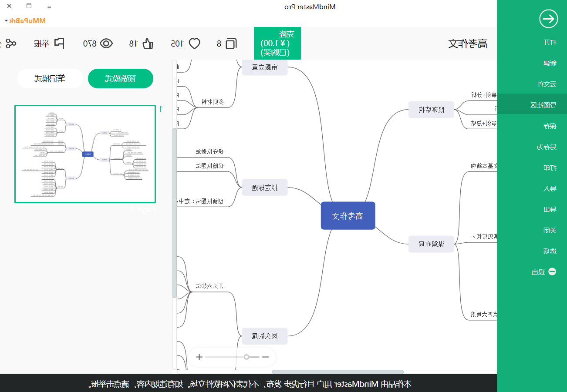
Task: Click the 开头六妙法 branch text
Action: click(209, 286)
